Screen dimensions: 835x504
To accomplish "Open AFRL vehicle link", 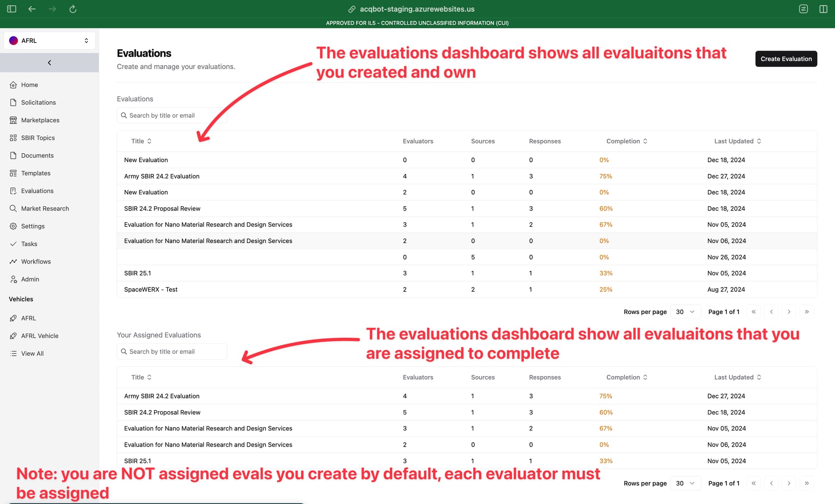I will 28,318.
